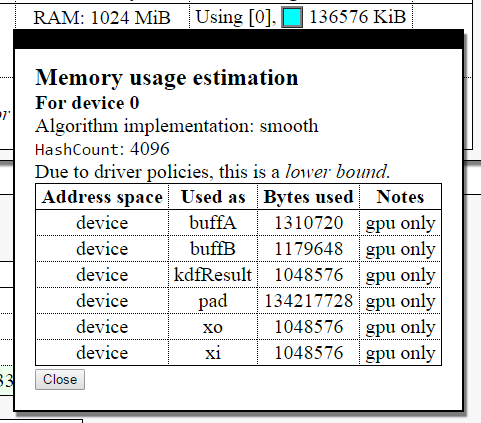Click the black title bar of the dialog
This screenshot has width=481, height=423.
[239, 39]
